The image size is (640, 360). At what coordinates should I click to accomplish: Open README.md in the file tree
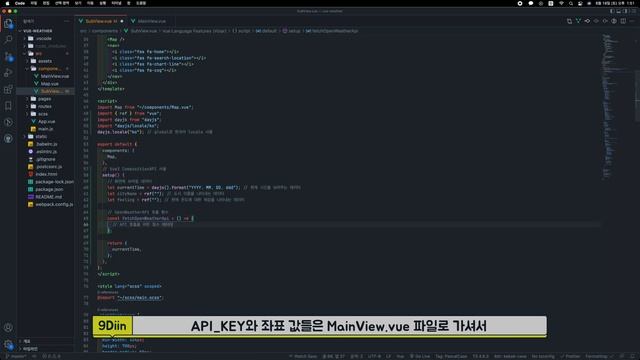(x=45, y=197)
